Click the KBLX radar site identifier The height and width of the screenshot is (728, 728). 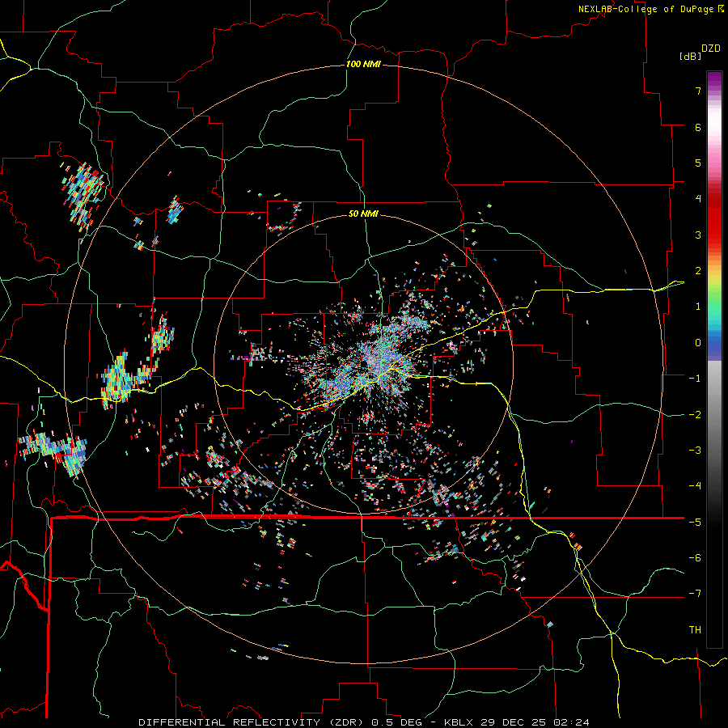point(459,722)
